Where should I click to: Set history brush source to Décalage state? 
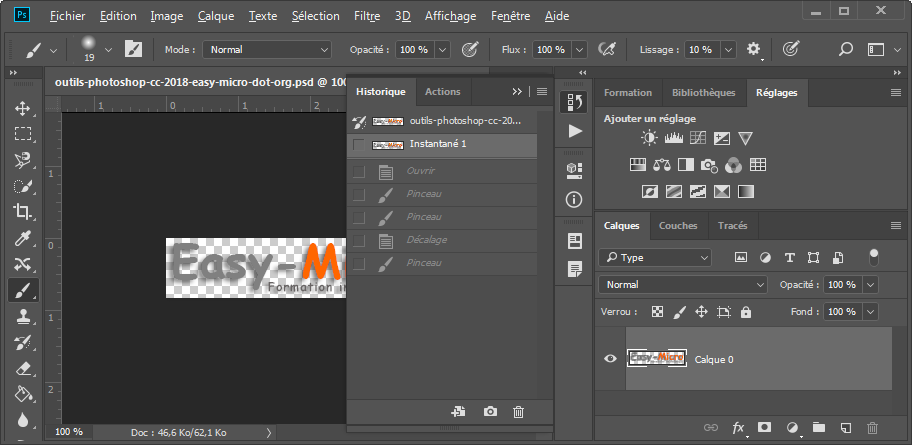(359, 241)
